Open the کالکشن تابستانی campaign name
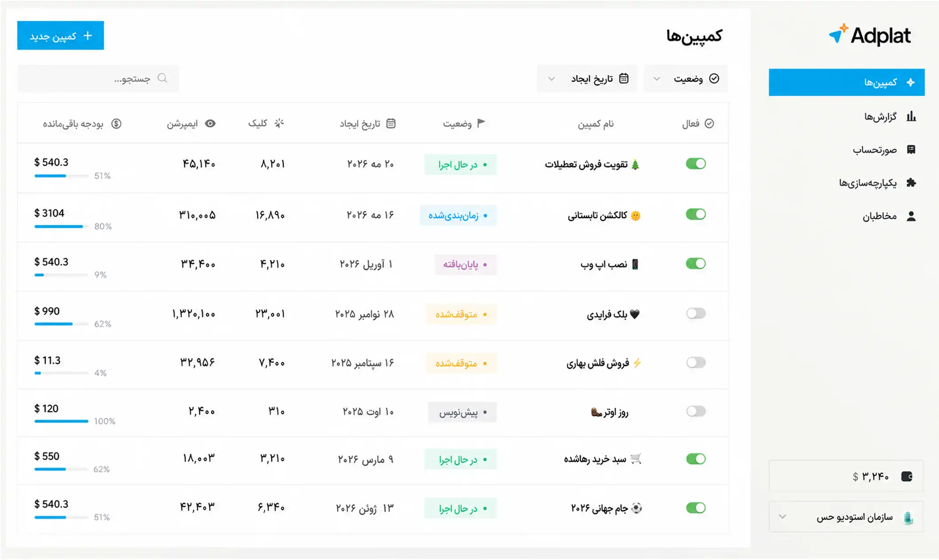Screen dimensions: 939x560 pos(597,215)
